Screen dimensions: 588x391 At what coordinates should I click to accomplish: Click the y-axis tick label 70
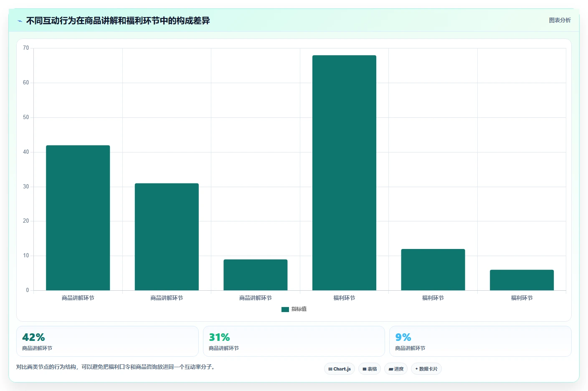click(x=26, y=48)
